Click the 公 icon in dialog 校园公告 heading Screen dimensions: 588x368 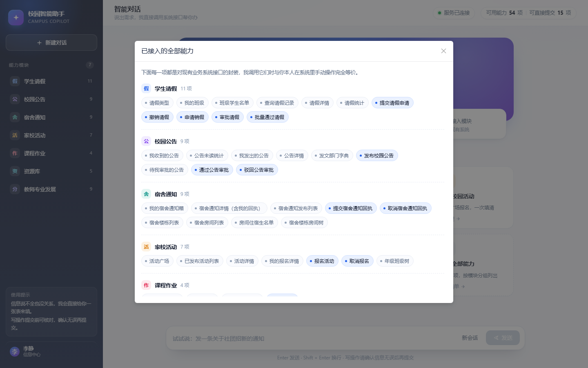pyautogui.click(x=146, y=141)
